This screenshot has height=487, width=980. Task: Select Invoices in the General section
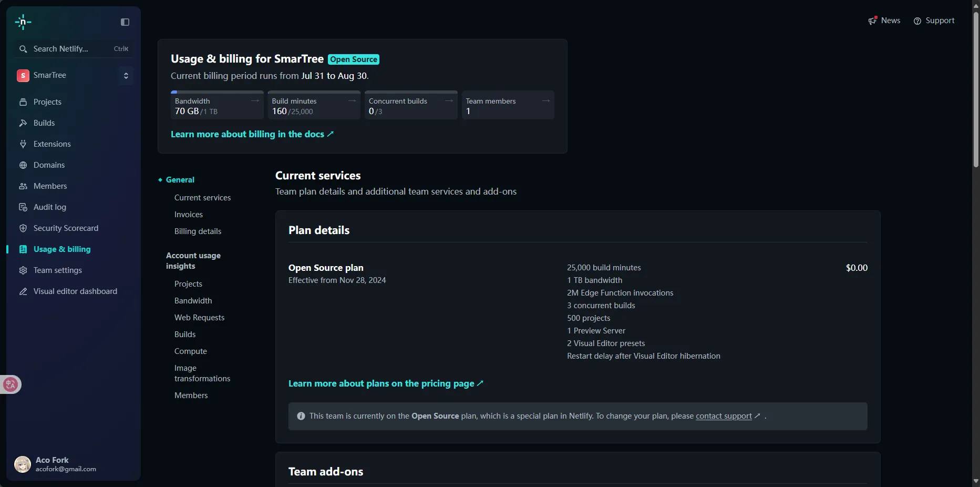coord(189,215)
